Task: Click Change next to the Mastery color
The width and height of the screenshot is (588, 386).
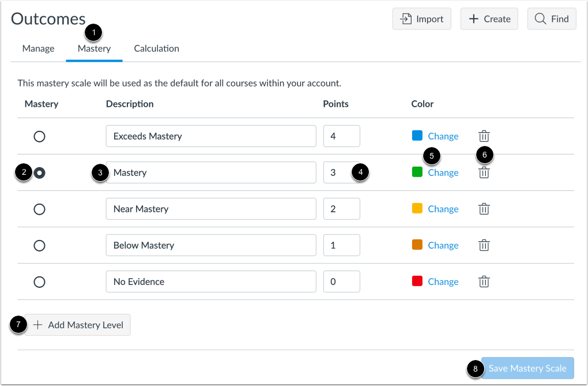Action: [443, 173]
